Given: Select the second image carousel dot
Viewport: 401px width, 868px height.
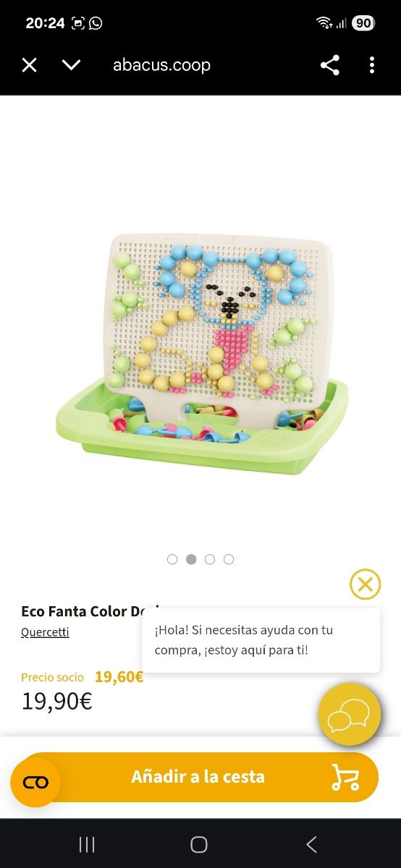Looking at the screenshot, I should click(191, 559).
